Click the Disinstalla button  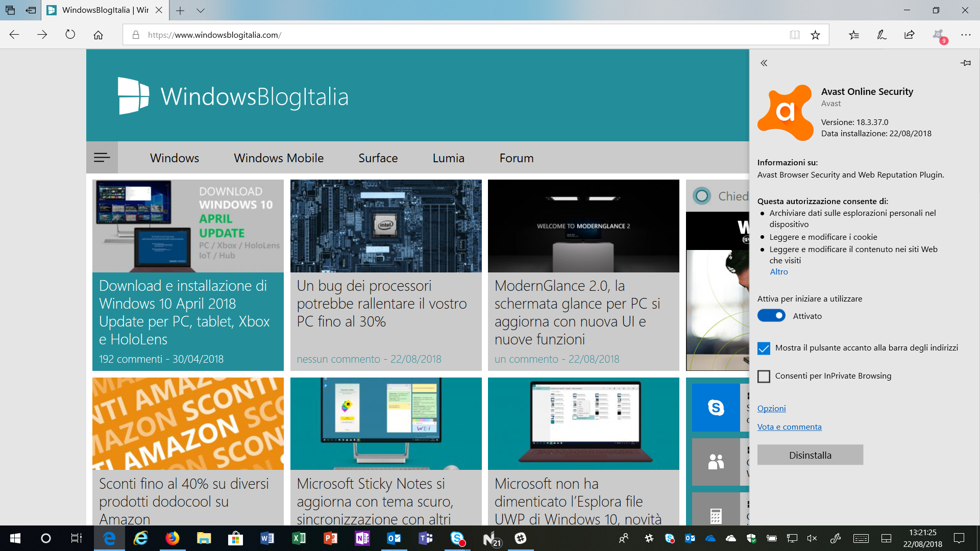(810, 455)
